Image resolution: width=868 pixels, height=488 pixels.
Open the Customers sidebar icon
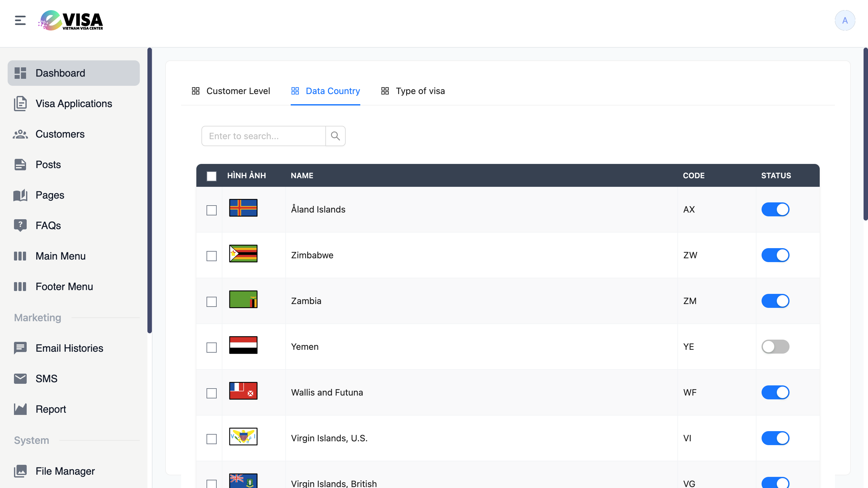20,134
